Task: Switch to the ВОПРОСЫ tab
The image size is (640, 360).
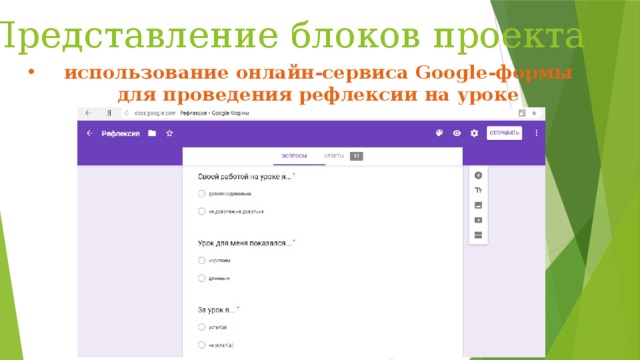Action: click(x=294, y=156)
